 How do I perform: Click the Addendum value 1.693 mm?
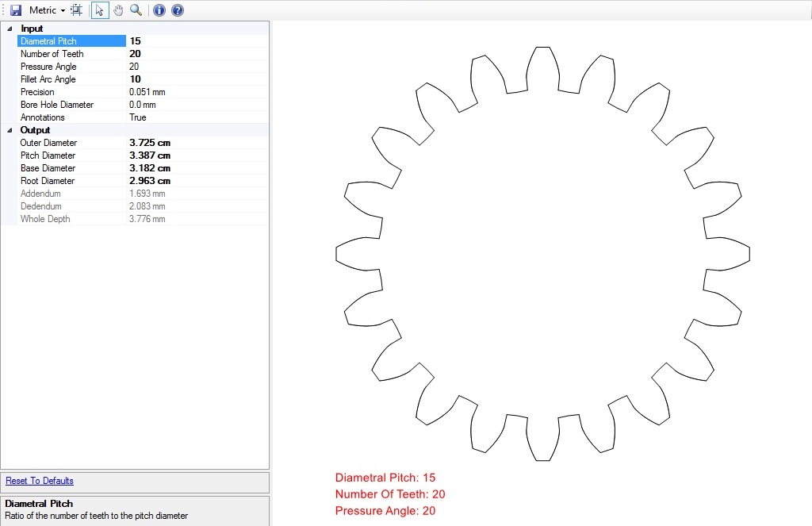[147, 194]
